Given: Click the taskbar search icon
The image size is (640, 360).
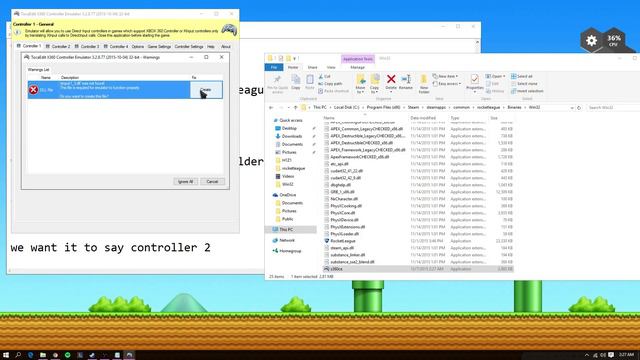Looking at the screenshot, I should (18, 355).
